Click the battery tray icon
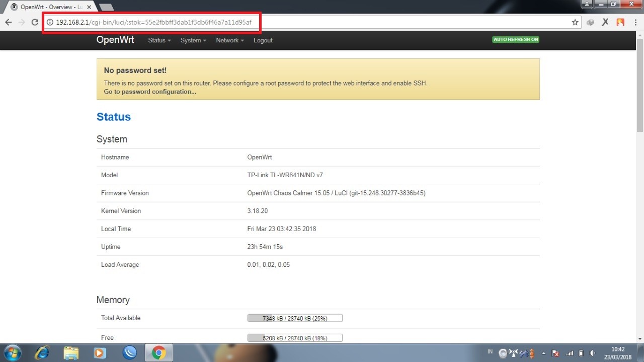The height and width of the screenshot is (362, 644). 581,353
